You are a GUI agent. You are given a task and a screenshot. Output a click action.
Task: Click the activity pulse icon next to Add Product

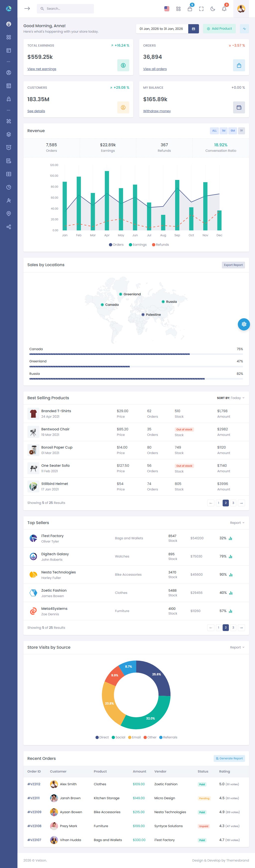[x=245, y=29]
